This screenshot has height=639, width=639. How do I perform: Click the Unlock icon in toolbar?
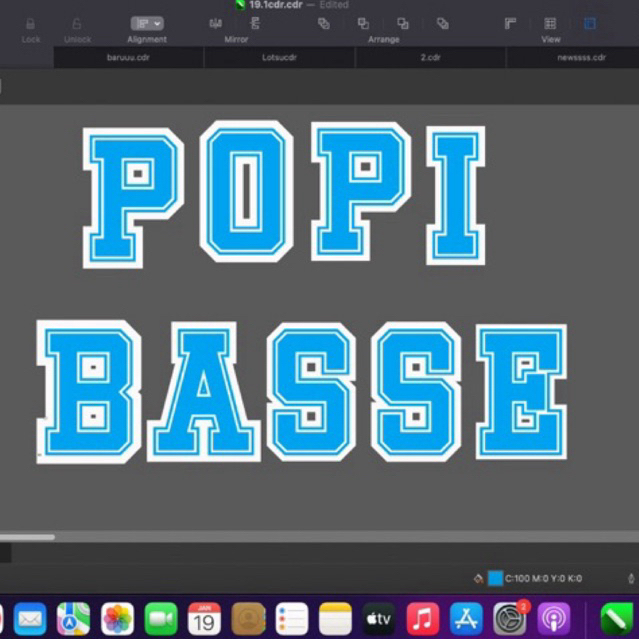click(x=77, y=24)
